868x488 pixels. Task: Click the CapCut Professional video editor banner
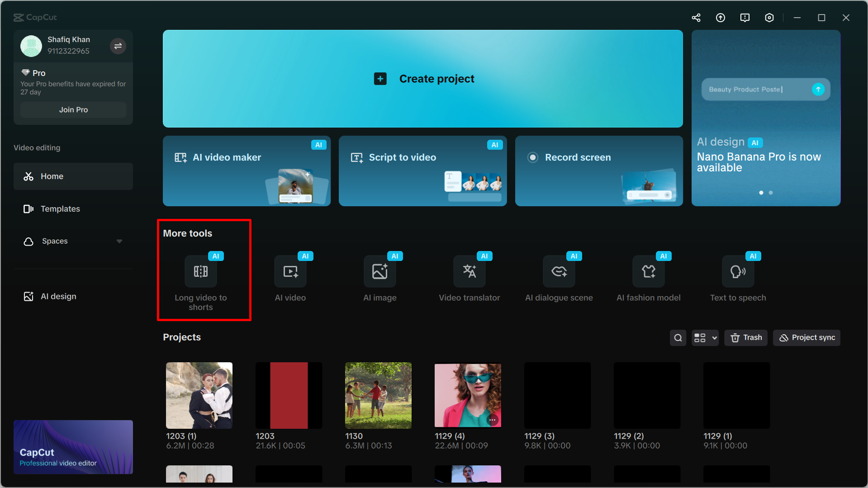[x=73, y=447]
